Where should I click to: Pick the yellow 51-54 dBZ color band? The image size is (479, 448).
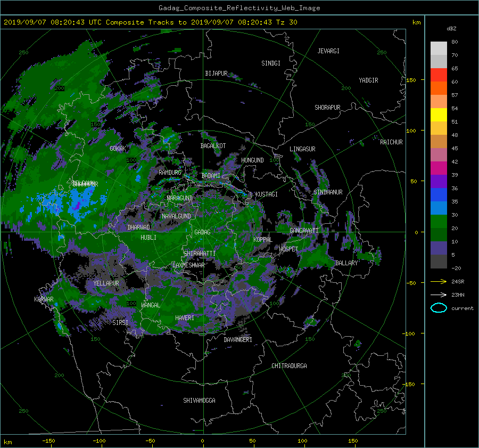coord(439,115)
